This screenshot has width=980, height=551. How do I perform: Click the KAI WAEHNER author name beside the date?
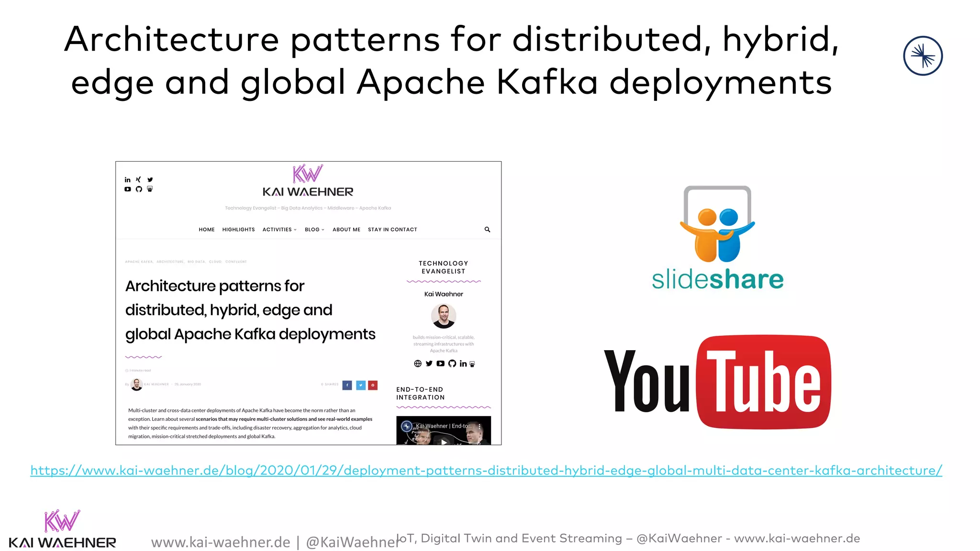pos(156,384)
